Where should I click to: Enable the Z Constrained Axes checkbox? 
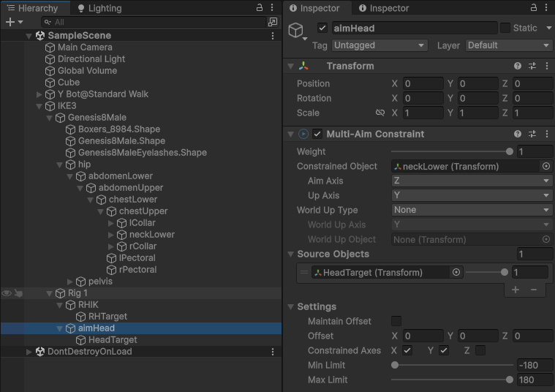480,350
